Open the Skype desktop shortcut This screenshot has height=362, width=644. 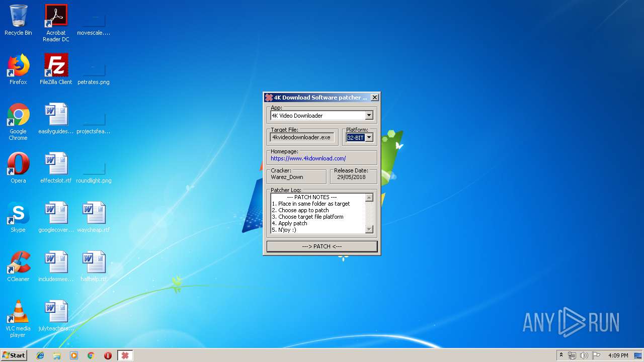[x=18, y=217]
